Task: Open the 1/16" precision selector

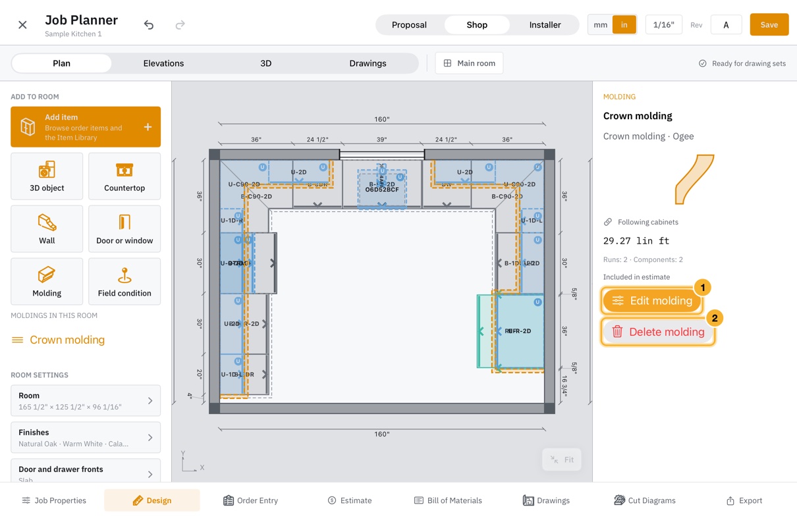Action: point(663,25)
